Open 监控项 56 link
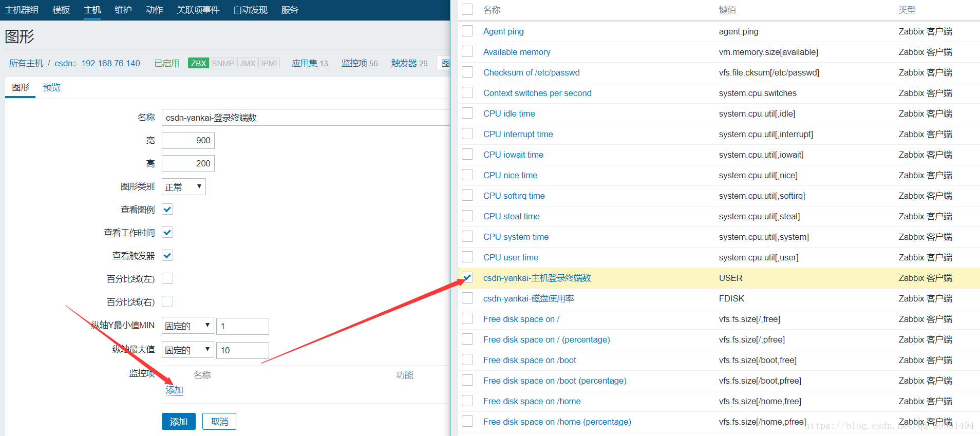 point(360,63)
